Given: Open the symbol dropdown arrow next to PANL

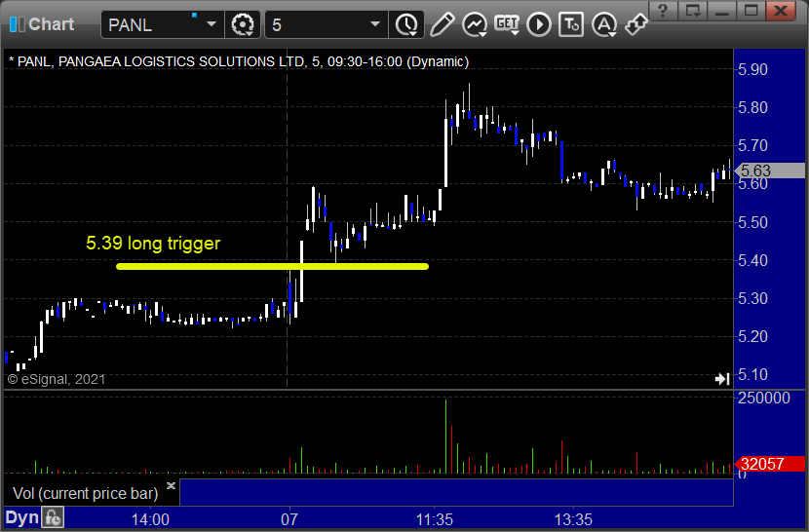Looking at the screenshot, I should 212,24.
